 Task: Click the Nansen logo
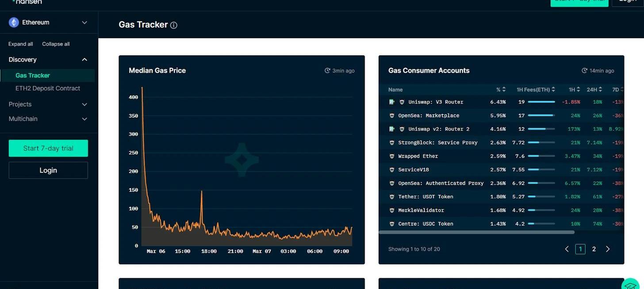coord(27,2)
